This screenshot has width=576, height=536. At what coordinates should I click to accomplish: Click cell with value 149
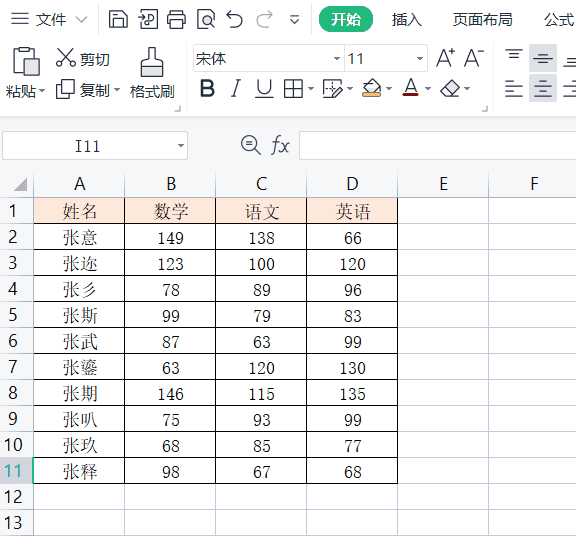click(x=170, y=237)
